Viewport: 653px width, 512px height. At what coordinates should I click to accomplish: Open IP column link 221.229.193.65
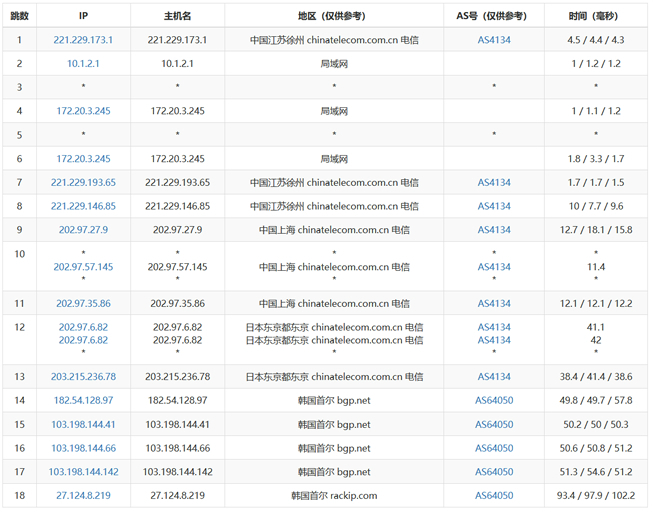click(x=83, y=183)
